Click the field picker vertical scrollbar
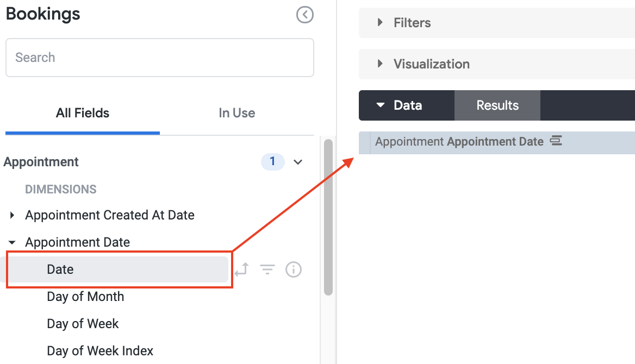Screen dimensions: 635x364 pos(328,217)
